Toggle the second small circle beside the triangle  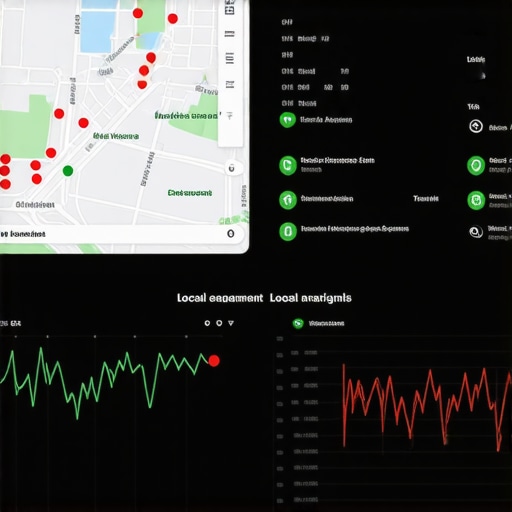(219, 323)
